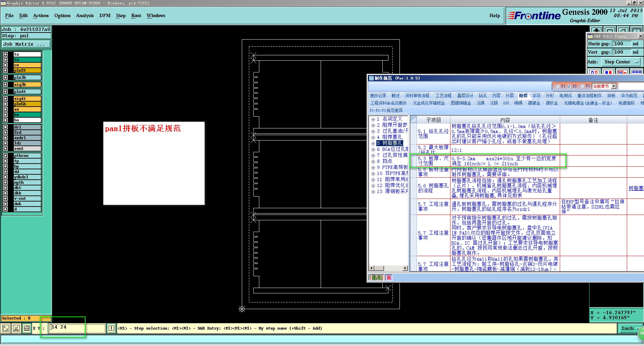
Task: Expand tree node 5 树脂塞孔
Action: 373,143
